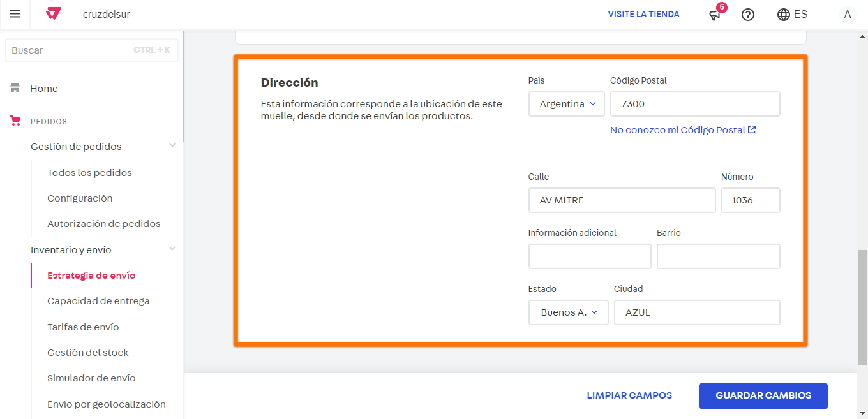Open No conozco mi Código Postal link
Image resolution: width=868 pixels, height=419 pixels.
click(x=682, y=130)
